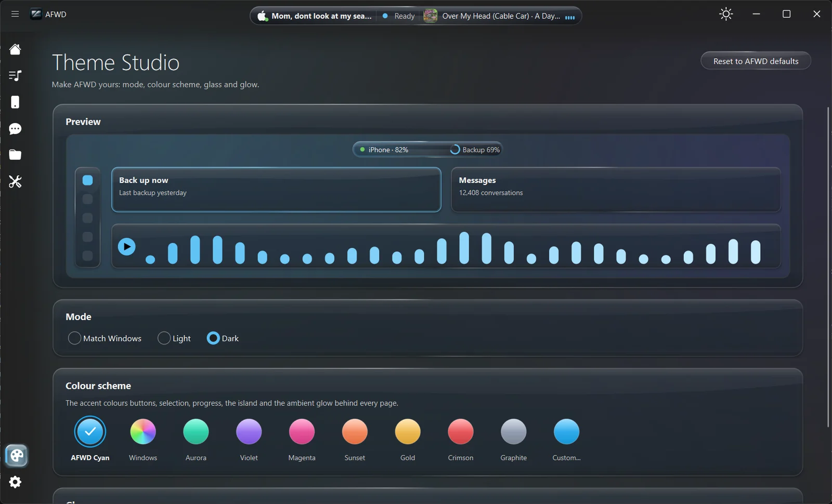Click the Ready status text in island
Viewport: 832px width, 504px height.
[404, 16]
